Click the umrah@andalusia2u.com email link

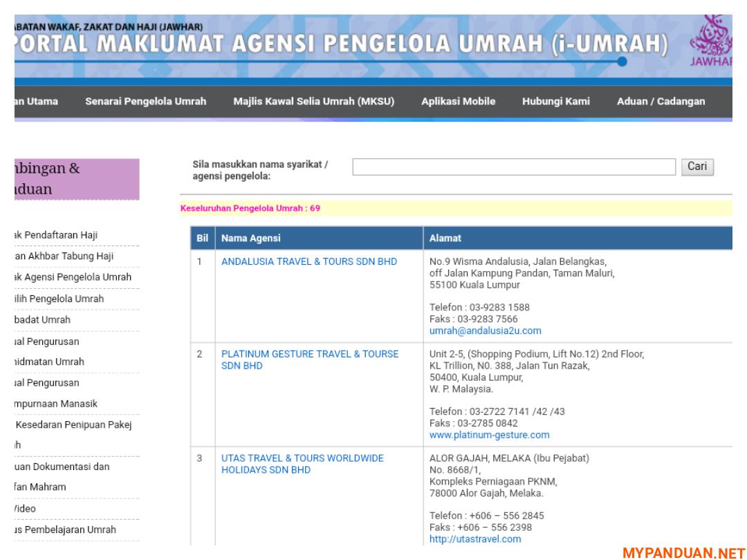click(485, 330)
